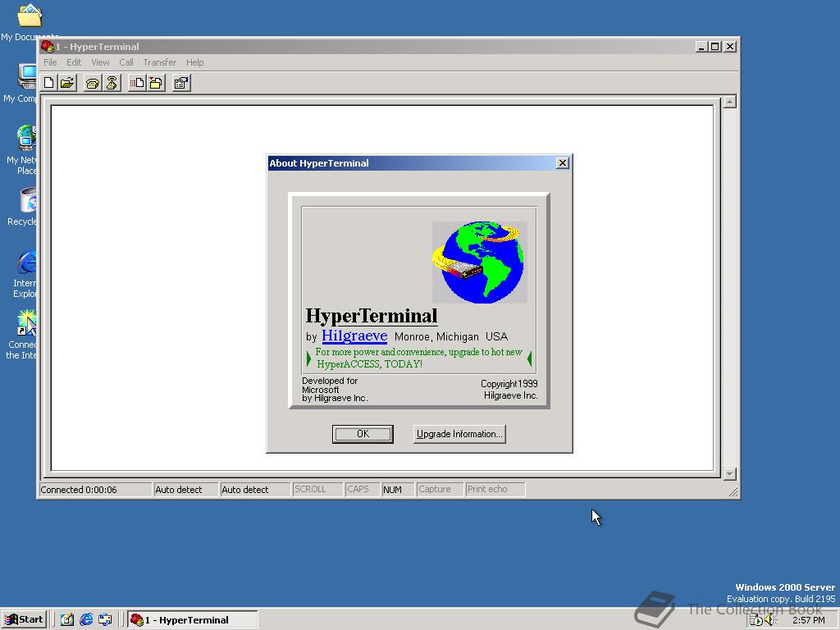Launch Internet Explorer from quick launch

tap(86, 620)
